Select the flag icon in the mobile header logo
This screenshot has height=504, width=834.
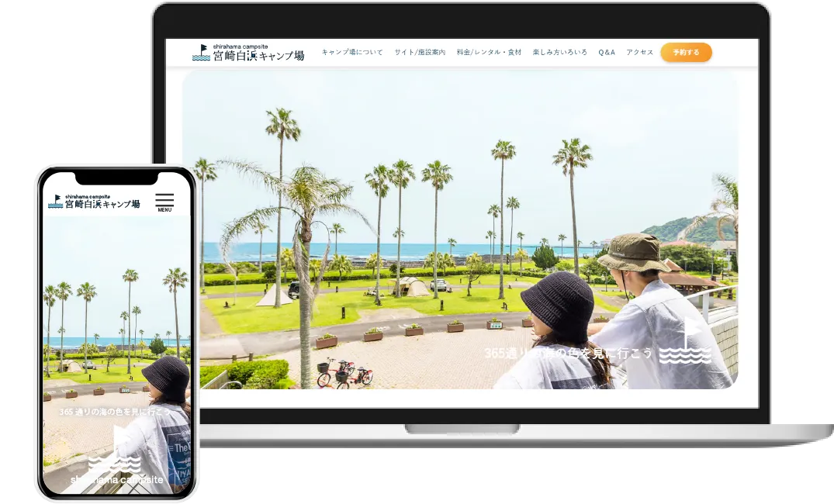pyautogui.click(x=57, y=197)
